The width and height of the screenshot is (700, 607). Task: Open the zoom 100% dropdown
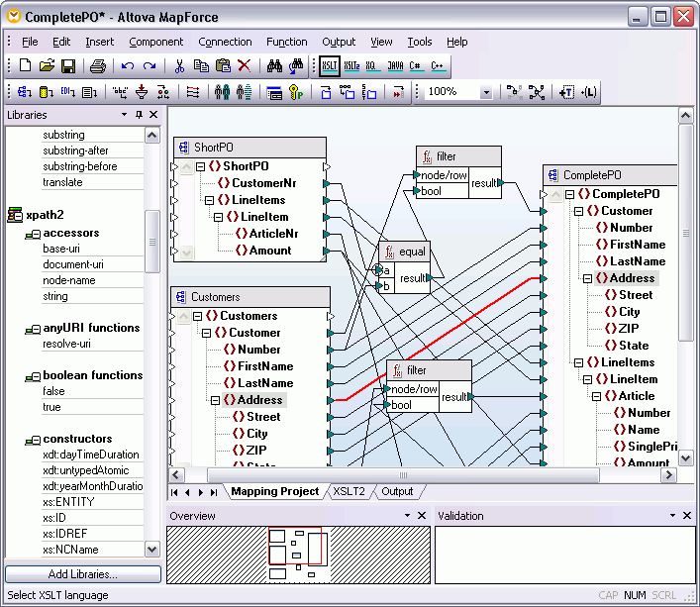pyautogui.click(x=486, y=92)
